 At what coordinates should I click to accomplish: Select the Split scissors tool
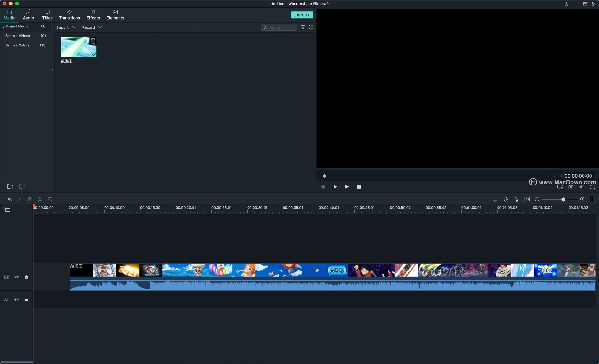pos(40,199)
